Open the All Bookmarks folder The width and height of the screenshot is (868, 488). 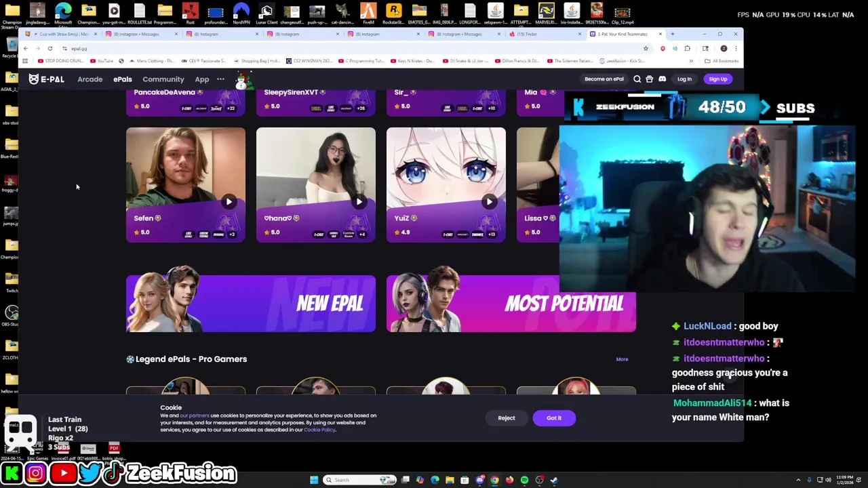[x=722, y=61]
